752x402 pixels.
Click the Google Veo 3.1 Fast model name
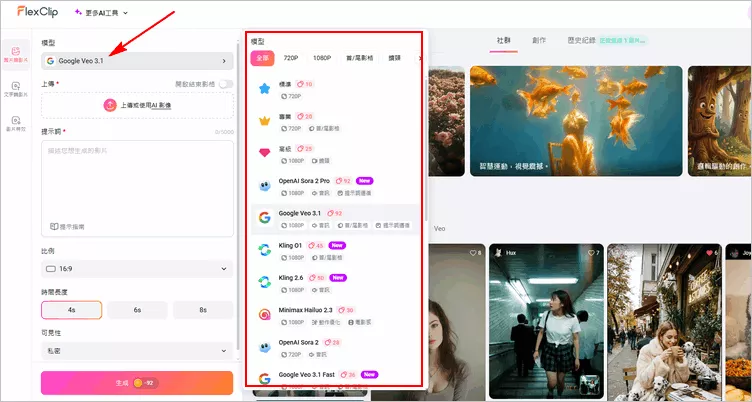pyautogui.click(x=306, y=375)
